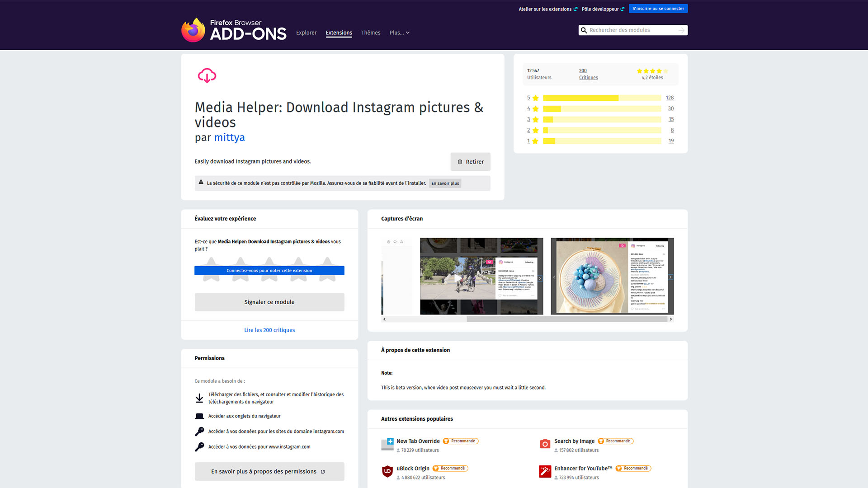This screenshot has width=868, height=488.
Task: Open Enhancer for YouTube extension link
Action: (583, 469)
